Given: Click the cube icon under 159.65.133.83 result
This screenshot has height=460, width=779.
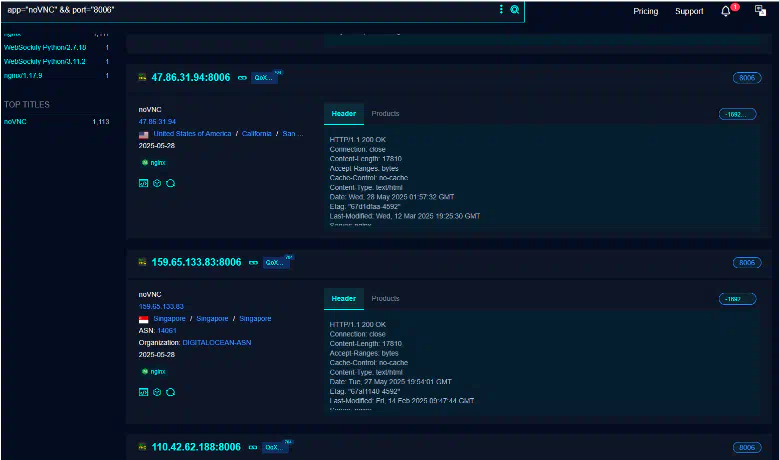Looking at the screenshot, I should (157, 392).
